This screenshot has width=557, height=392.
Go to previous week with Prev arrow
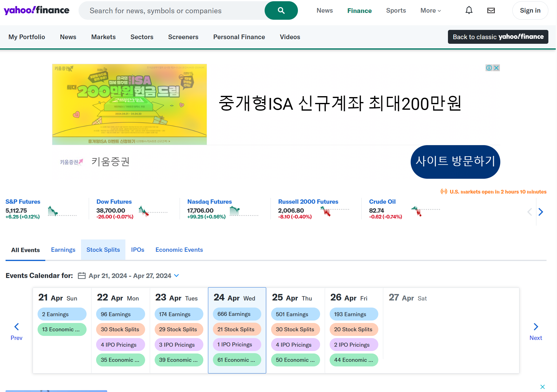(x=17, y=332)
